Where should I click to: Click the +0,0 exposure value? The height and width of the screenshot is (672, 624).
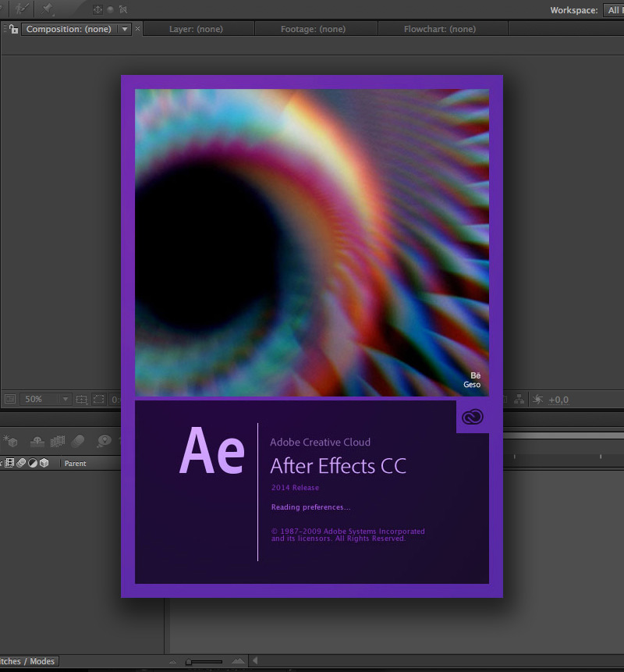[558, 400]
